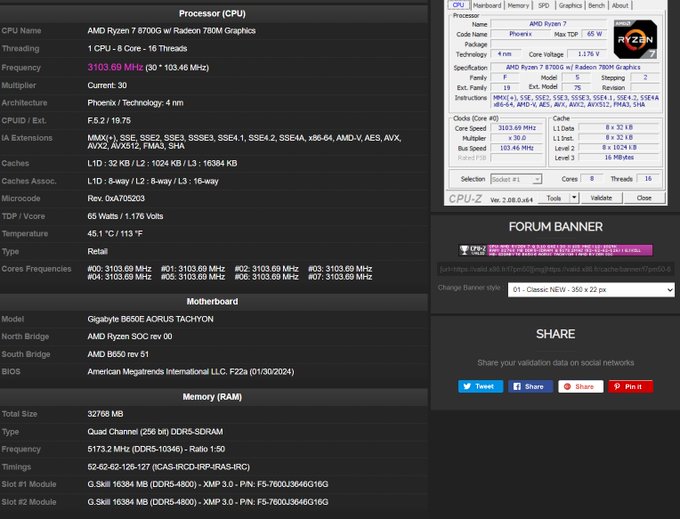Click '1 CPU - 8 Core - 16 Threads'
Viewport: 680px width, 519px height.
pos(137,49)
